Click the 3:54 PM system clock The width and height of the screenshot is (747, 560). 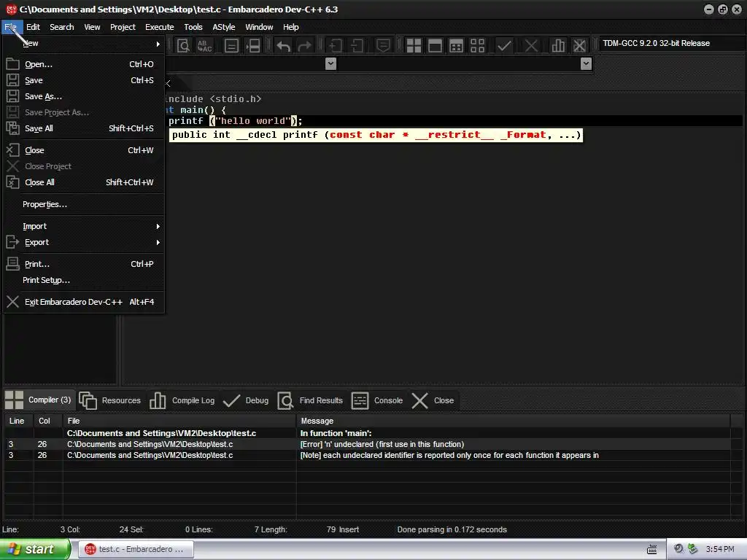point(720,549)
